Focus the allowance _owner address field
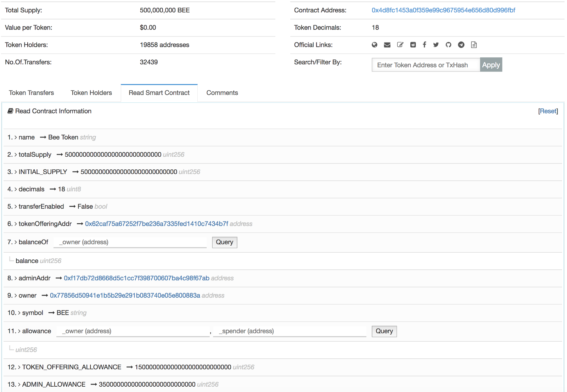567x392 pixels. click(133, 331)
